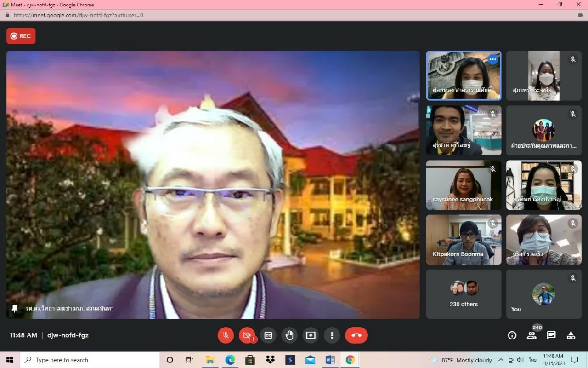Click the pin icon on main speaker video
Screen dimensions: 588x368
click(x=15, y=308)
